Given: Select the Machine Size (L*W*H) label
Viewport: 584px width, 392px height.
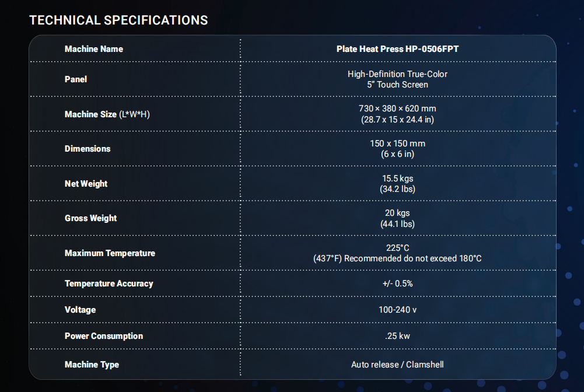Looking at the screenshot, I should pos(107,114).
